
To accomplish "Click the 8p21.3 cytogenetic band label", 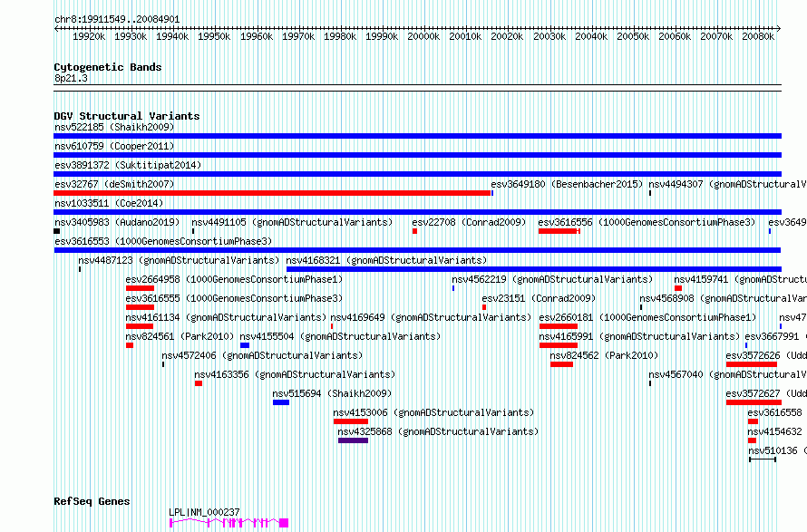I will click(71, 78).
